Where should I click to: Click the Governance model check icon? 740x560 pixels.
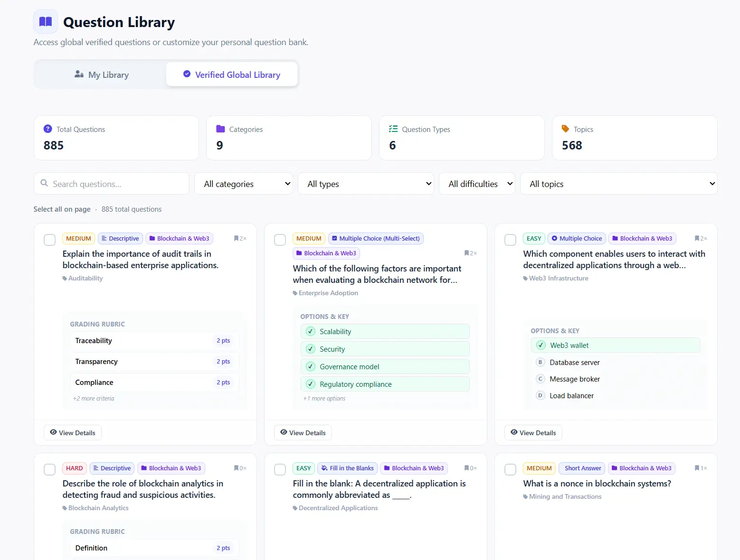[x=311, y=366]
